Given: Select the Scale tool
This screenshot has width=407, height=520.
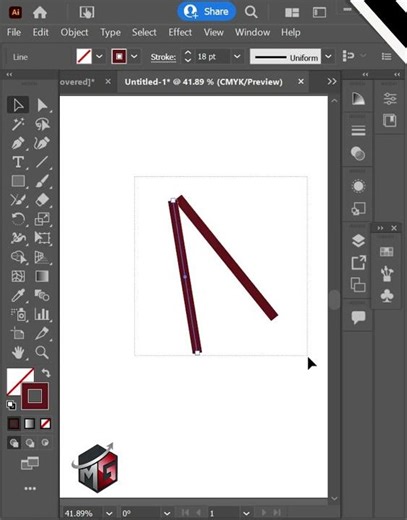Looking at the screenshot, I should point(42,219).
